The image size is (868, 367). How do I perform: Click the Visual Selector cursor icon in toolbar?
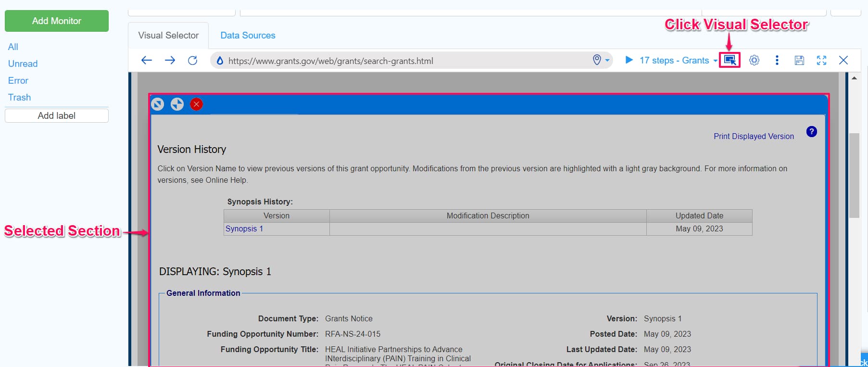pyautogui.click(x=730, y=60)
